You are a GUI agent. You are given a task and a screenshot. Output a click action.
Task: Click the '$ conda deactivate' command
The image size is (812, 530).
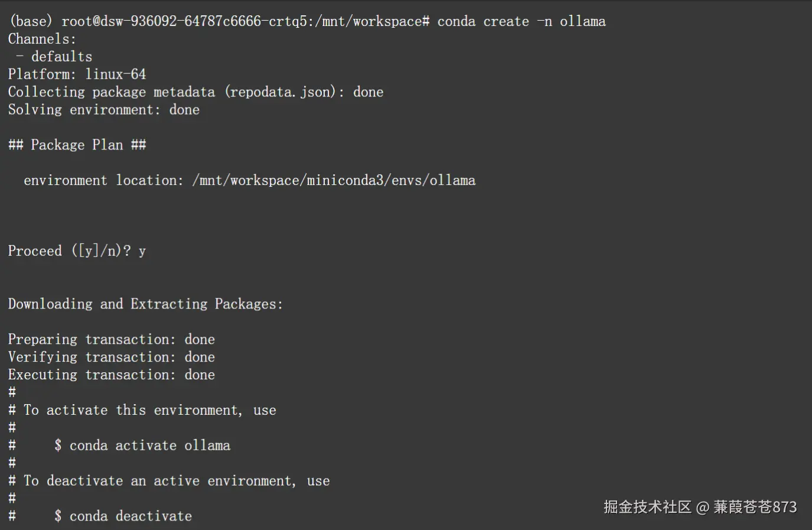[x=123, y=516]
